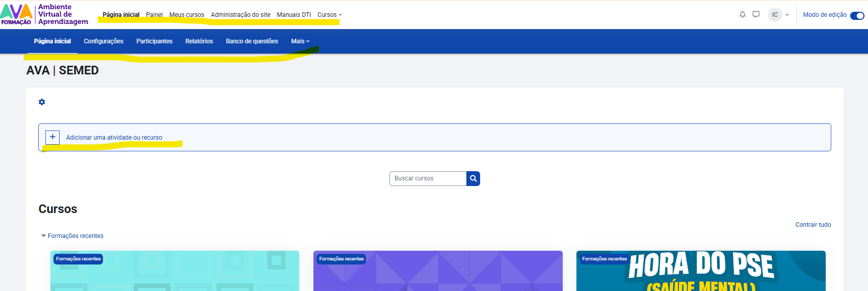Open Administração do site
This screenshot has width=868, height=291.
241,15
